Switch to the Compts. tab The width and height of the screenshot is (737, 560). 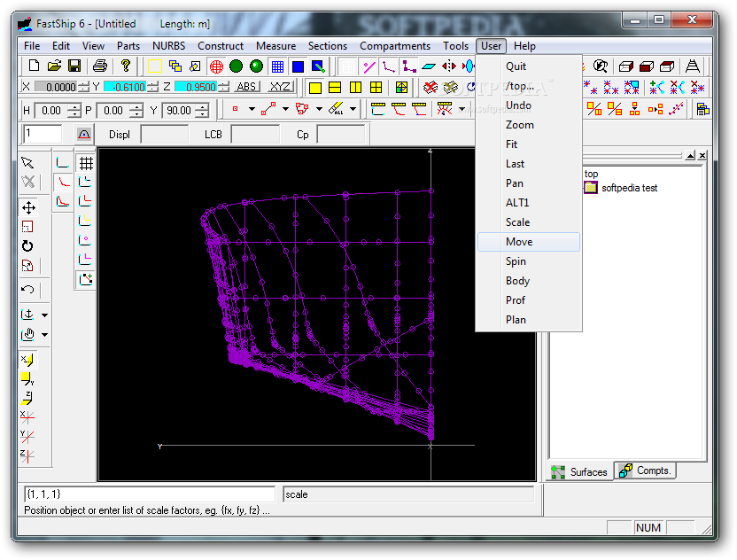coord(646,471)
